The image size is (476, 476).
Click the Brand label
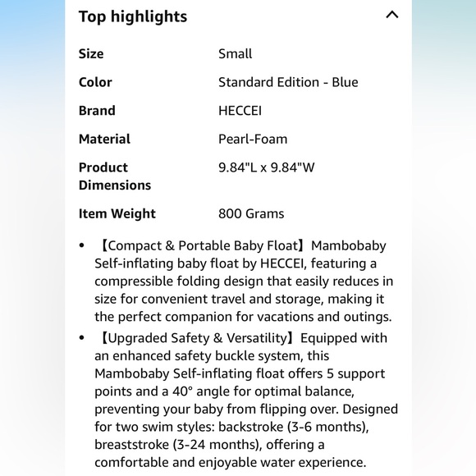tap(97, 111)
